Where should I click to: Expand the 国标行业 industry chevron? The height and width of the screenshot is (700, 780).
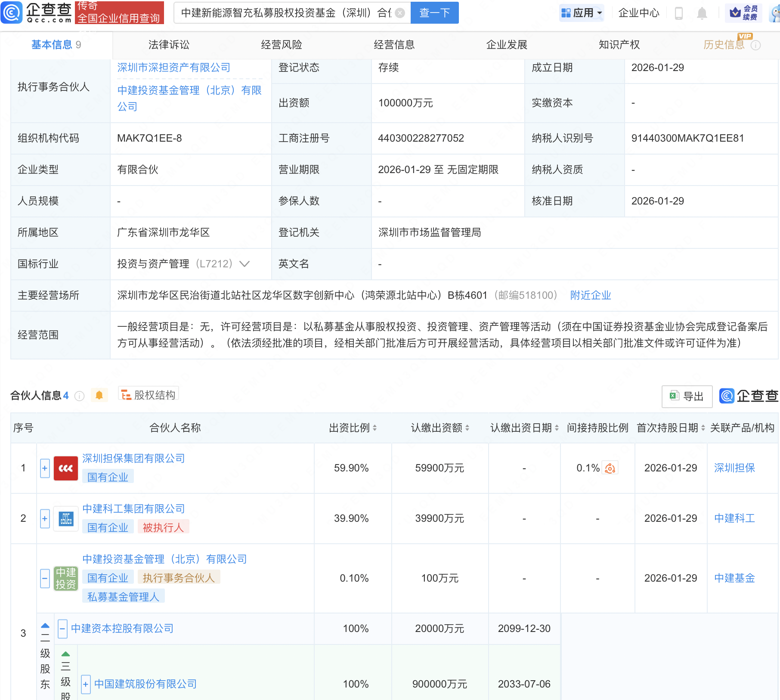point(245,264)
